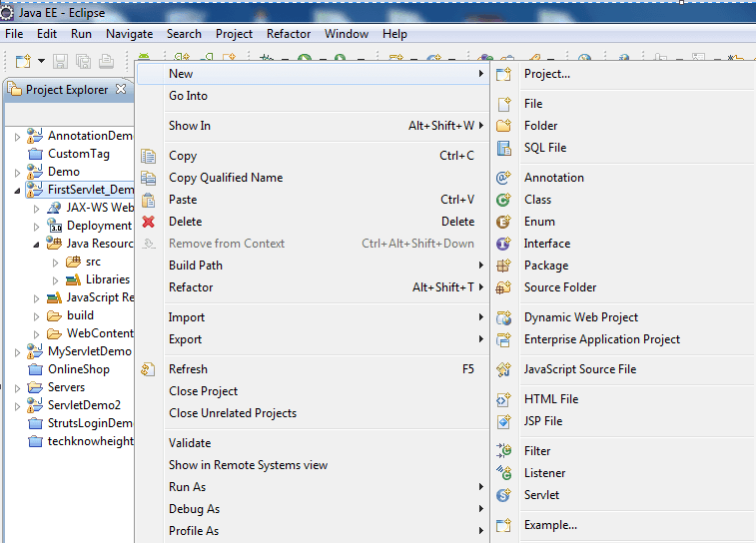
Task: Open the Profile As submenu
Action: pos(314,531)
